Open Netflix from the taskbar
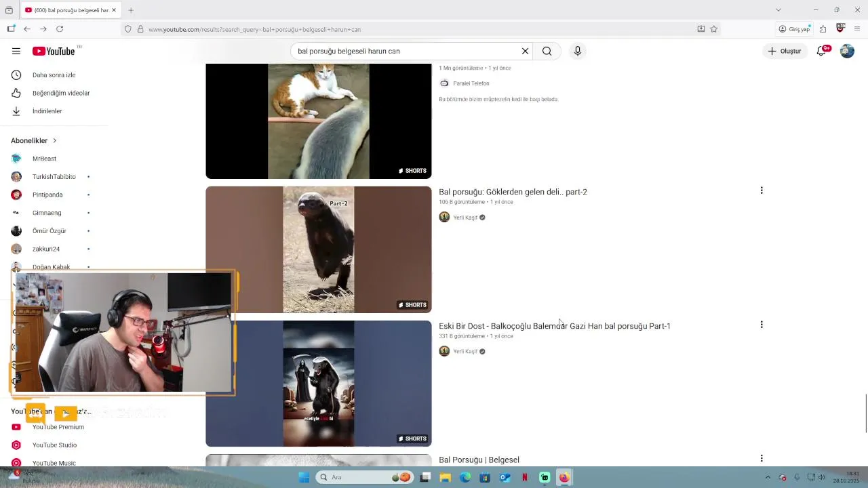 (525, 477)
